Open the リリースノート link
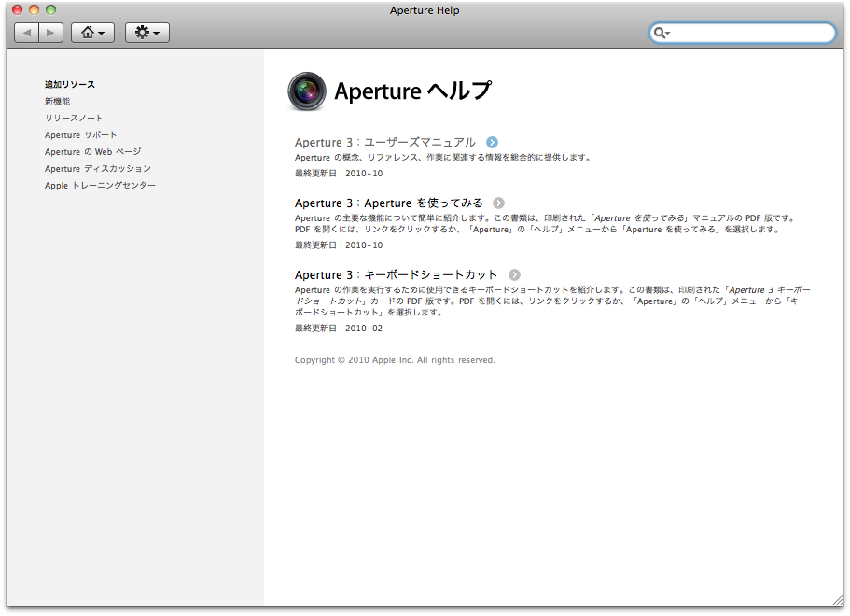 74,119
